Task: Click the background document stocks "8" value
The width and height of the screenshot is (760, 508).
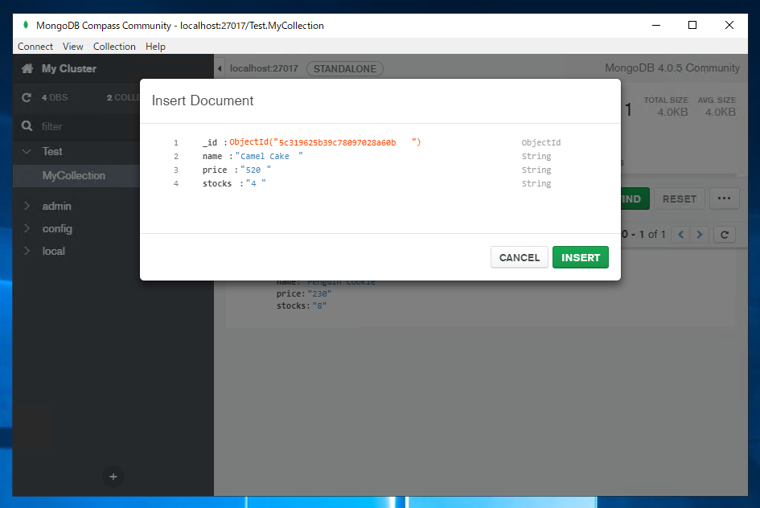Action: pyautogui.click(x=319, y=306)
